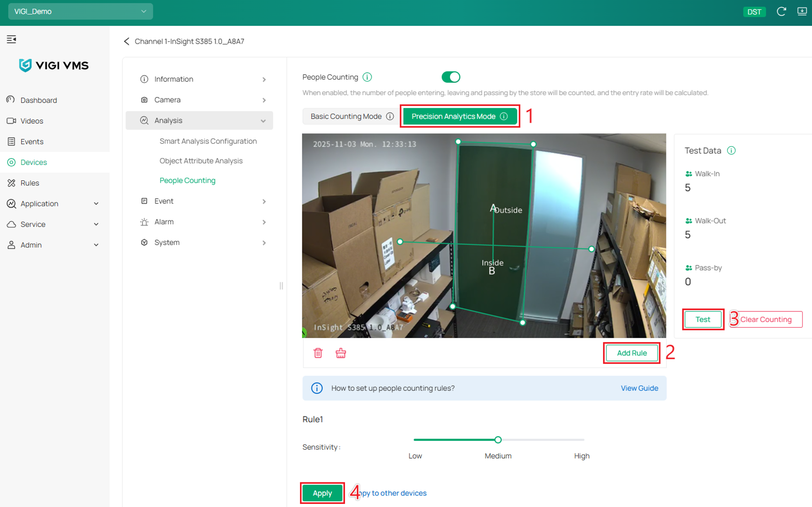The width and height of the screenshot is (812, 507).
Task: Click the Analysis chart icon
Action: 144,120
